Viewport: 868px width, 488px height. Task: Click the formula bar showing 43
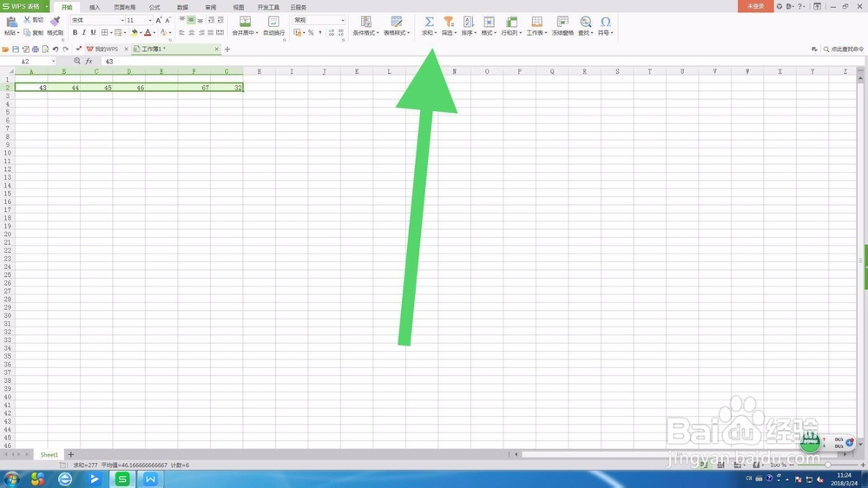(482, 61)
